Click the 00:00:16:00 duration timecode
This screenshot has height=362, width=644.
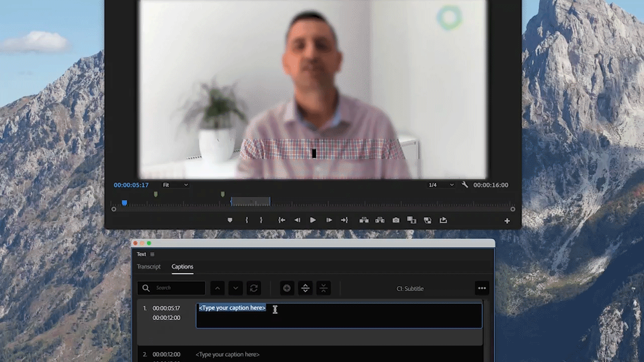(491, 185)
